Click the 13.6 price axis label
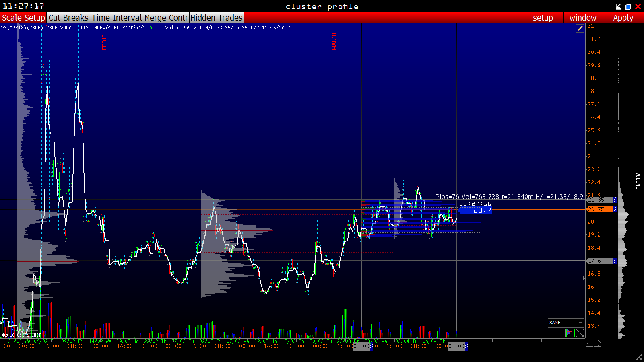Screen dimensions: 644x362 [594, 326]
